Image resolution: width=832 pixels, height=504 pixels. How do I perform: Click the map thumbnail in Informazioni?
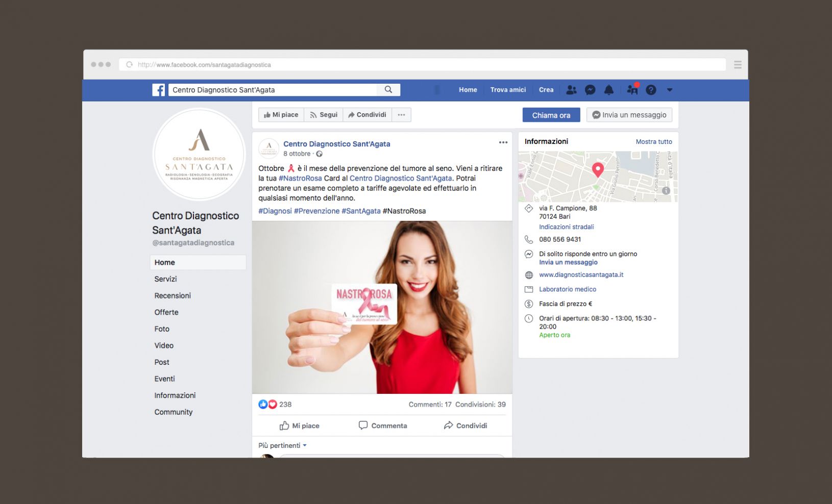[x=598, y=177]
